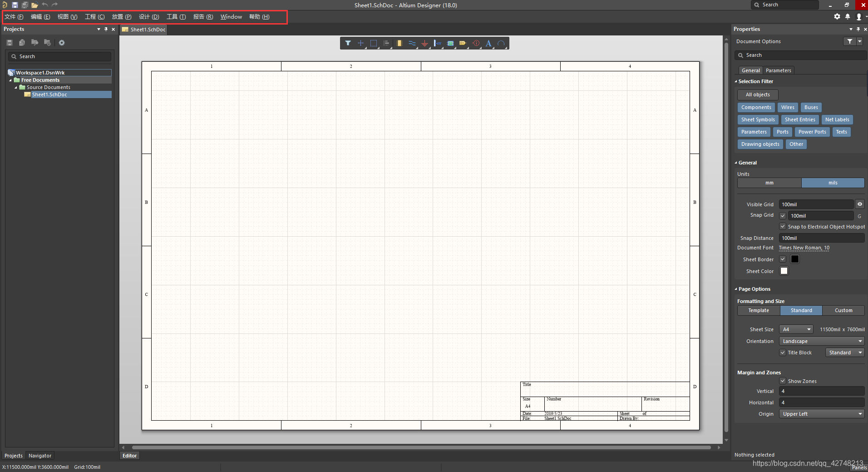The image size is (868, 472).
Task: Click the Place Part component icon
Action: tap(399, 43)
